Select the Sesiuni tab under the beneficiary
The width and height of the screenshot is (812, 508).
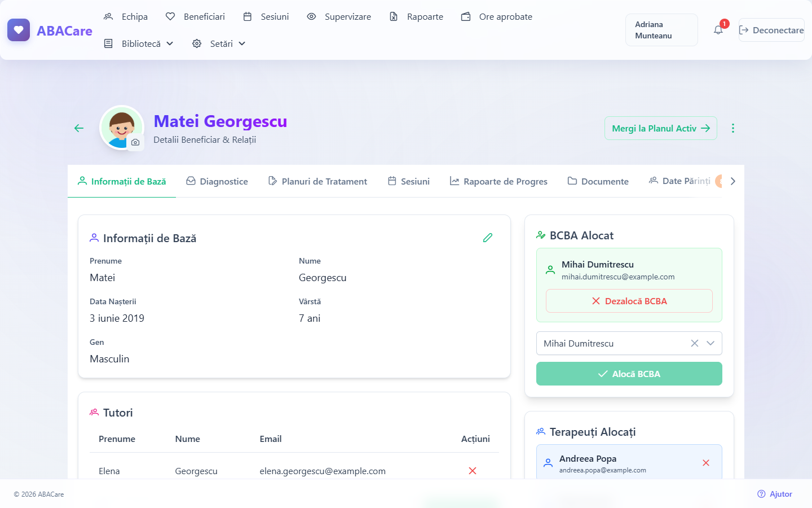[x=409, y=181]
